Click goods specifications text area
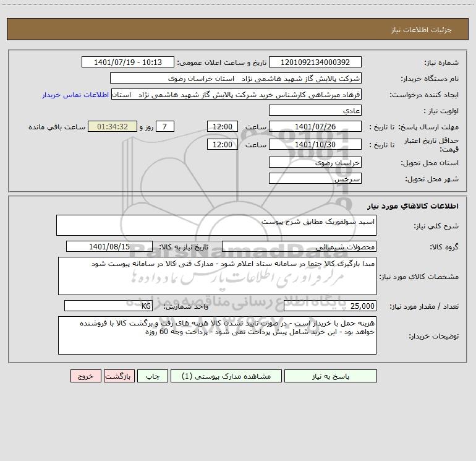This screenshot has height=461, width=476. [217, 276]
